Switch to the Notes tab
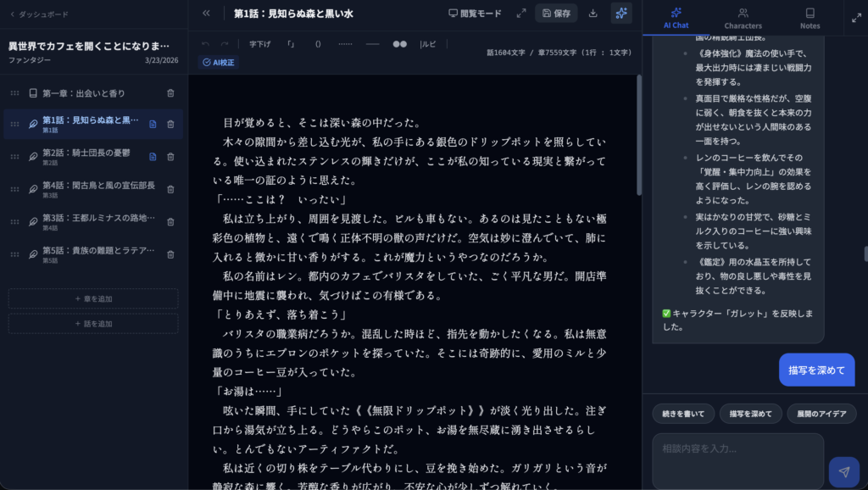This screenshot has width=868, height=490. pos(810,18)
